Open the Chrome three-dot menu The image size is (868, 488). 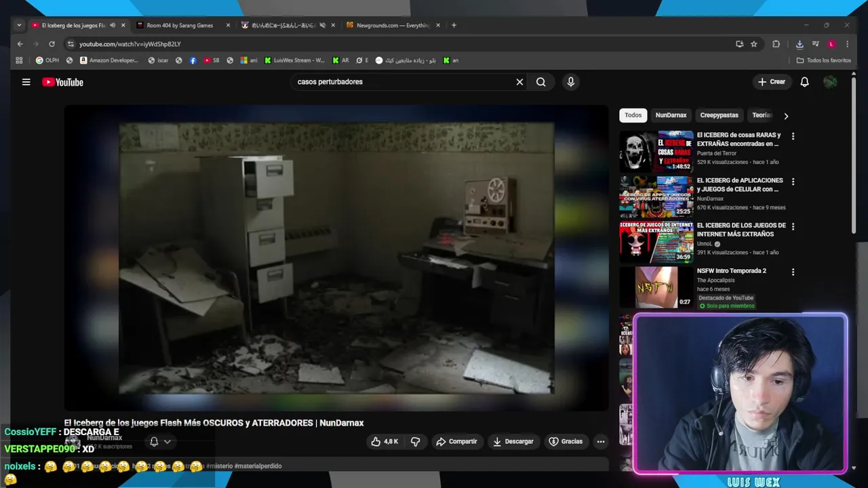[847, 44]
